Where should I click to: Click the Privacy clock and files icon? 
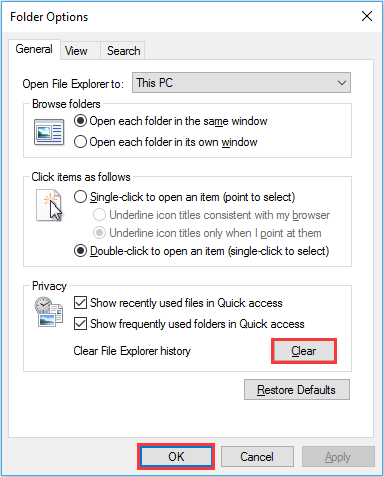pos(49,312)
